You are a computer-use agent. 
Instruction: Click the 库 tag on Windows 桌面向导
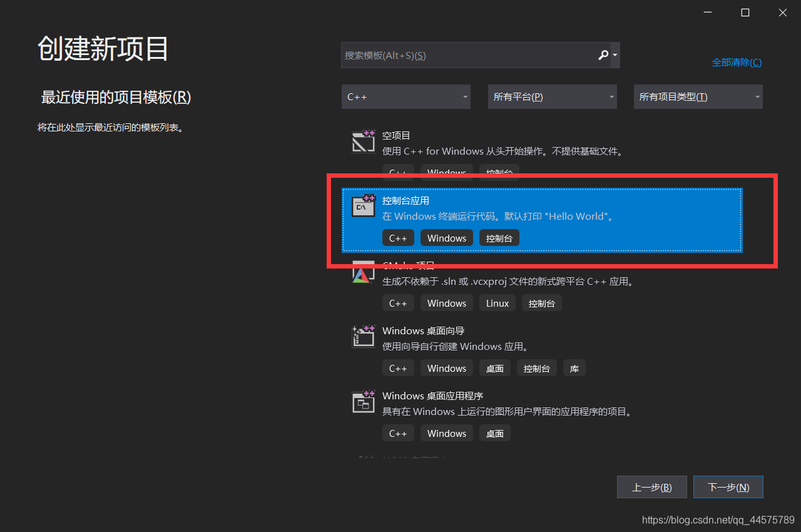pyautogui.click(x=574, y=368)
